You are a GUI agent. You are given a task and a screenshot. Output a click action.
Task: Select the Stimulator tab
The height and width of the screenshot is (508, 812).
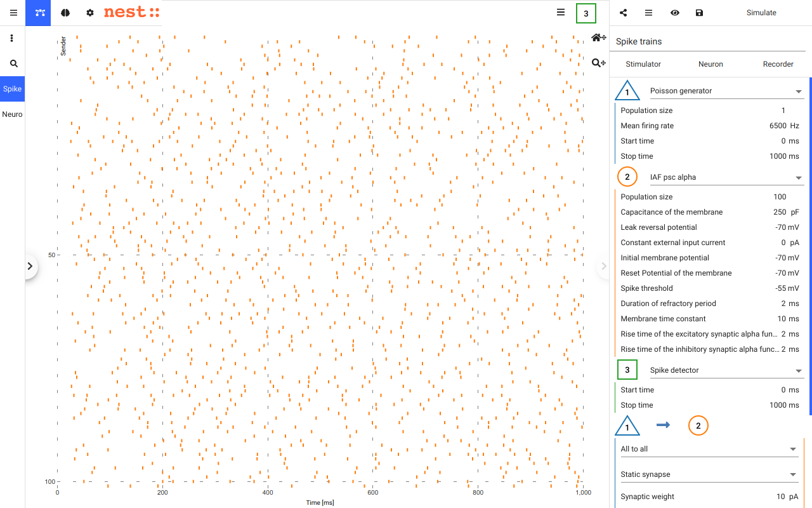point(643,64)
